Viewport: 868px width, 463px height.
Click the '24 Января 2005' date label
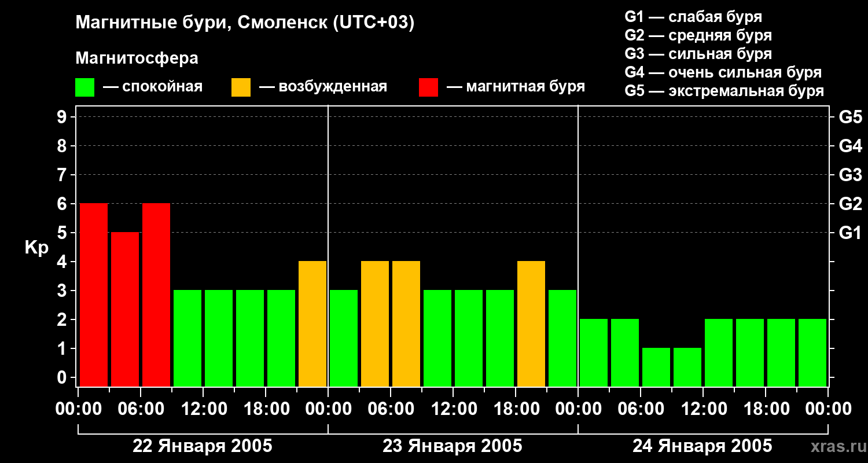click(x=702, y=446)
